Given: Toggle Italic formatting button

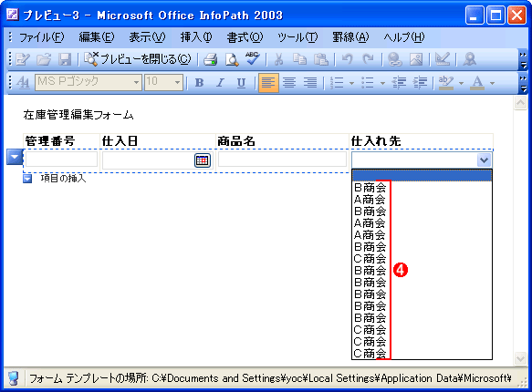Looking at the screenshot, I should pyautogui.click(x=221, y=82).
